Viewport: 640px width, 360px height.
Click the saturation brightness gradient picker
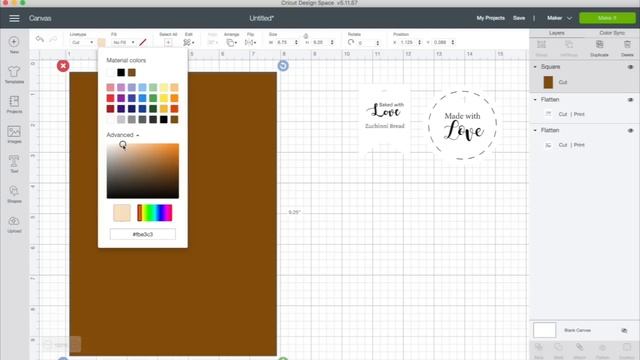click(x=142, y=171)
